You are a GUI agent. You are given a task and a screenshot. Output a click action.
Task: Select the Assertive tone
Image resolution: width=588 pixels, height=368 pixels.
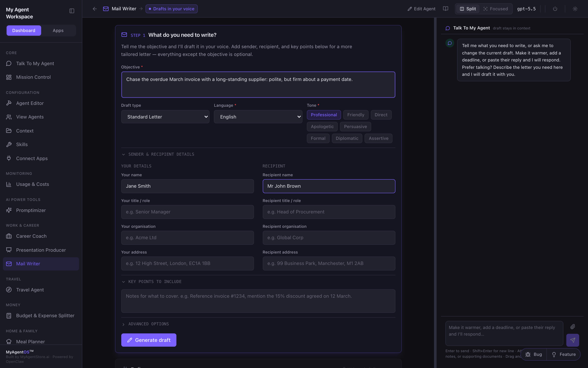click(378, 138)
